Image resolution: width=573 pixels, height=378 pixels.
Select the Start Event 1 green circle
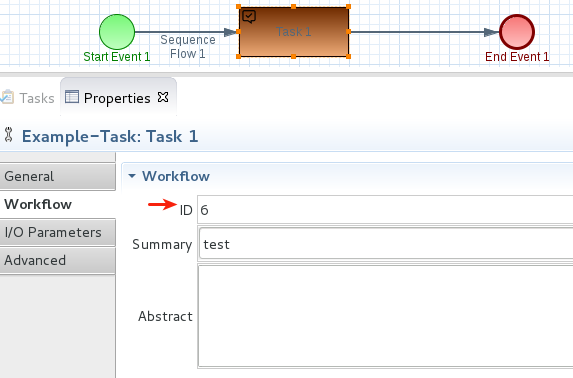click(117, 32)
